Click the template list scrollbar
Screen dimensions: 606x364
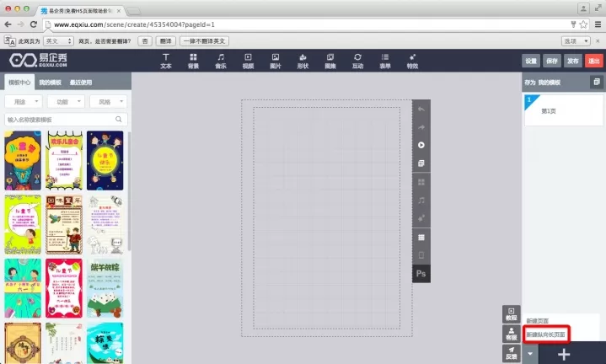[x=129, y=191]
